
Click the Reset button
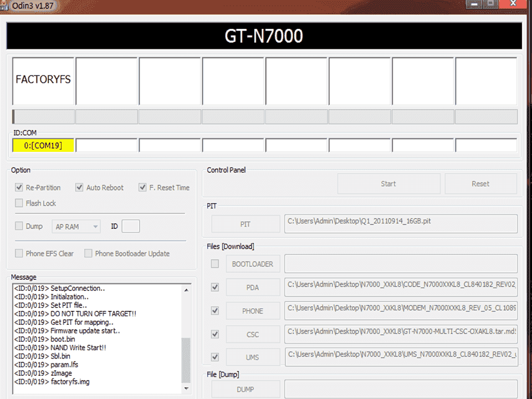(480, 183)
